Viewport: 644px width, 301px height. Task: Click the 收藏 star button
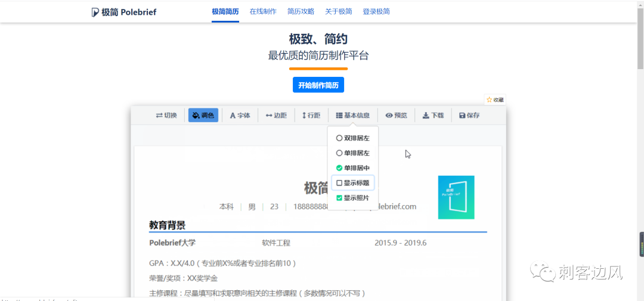495,100
